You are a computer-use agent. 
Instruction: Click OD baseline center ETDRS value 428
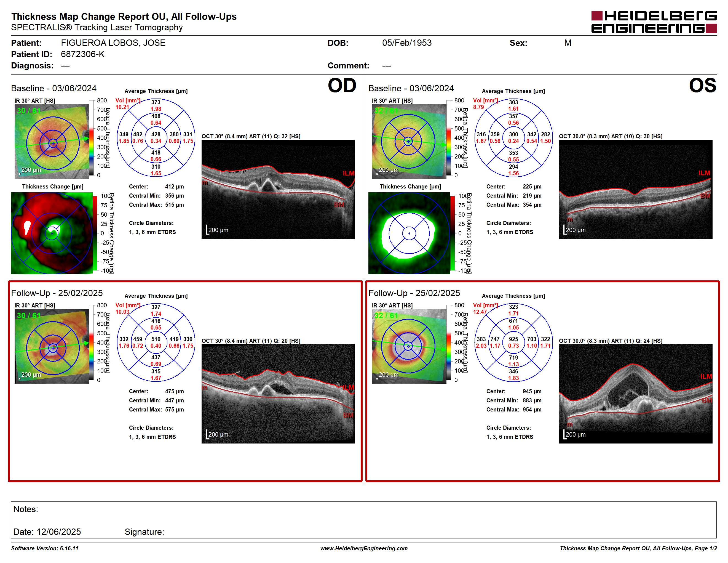pyautogui.click(x=156, y=134)
